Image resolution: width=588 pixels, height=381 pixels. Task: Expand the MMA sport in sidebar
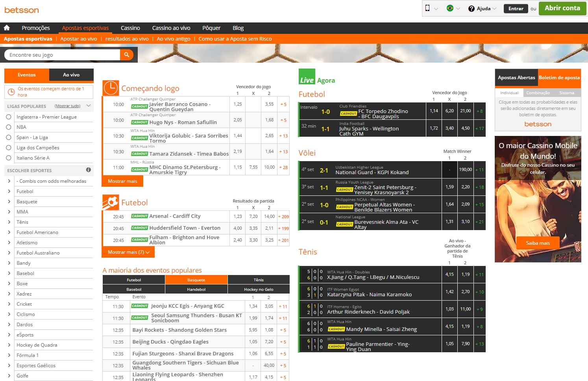pos(9,212)
